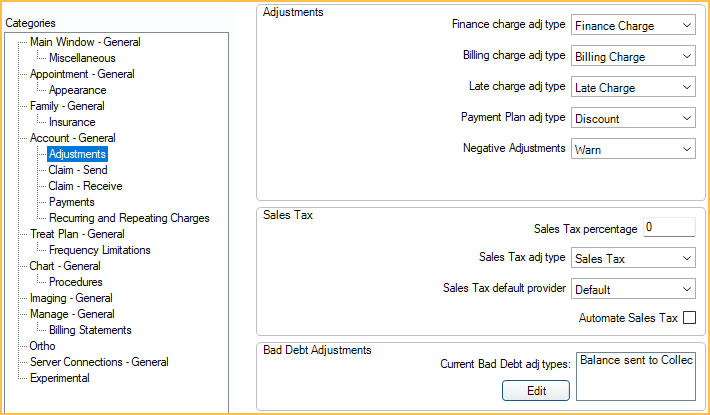Select the Insurance category under Family
Screen dimensions: 710x415
coord(72,122)
